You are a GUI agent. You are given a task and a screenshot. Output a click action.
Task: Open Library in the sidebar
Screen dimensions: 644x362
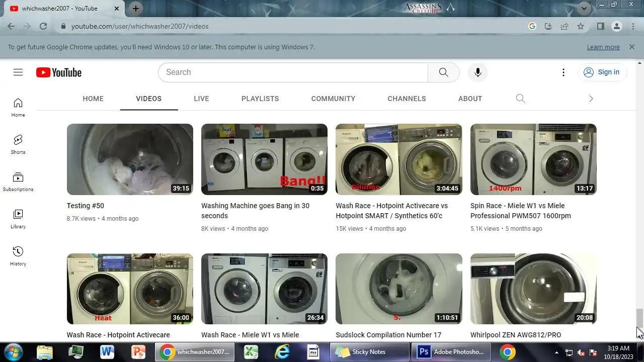pos(18,219)
